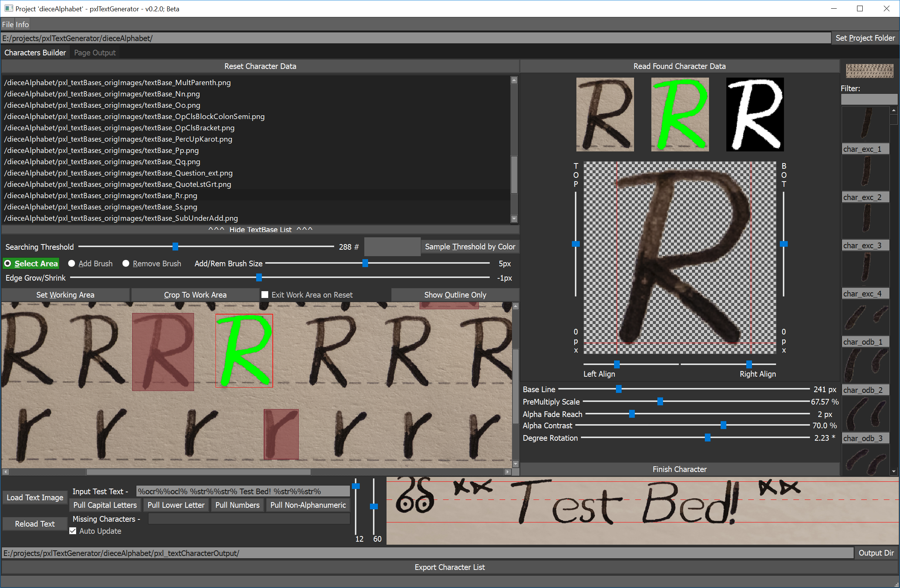Uncheck the Auto Update checkbox
The height and width of the screenshot is (588, 900).
tap(73, 531)
